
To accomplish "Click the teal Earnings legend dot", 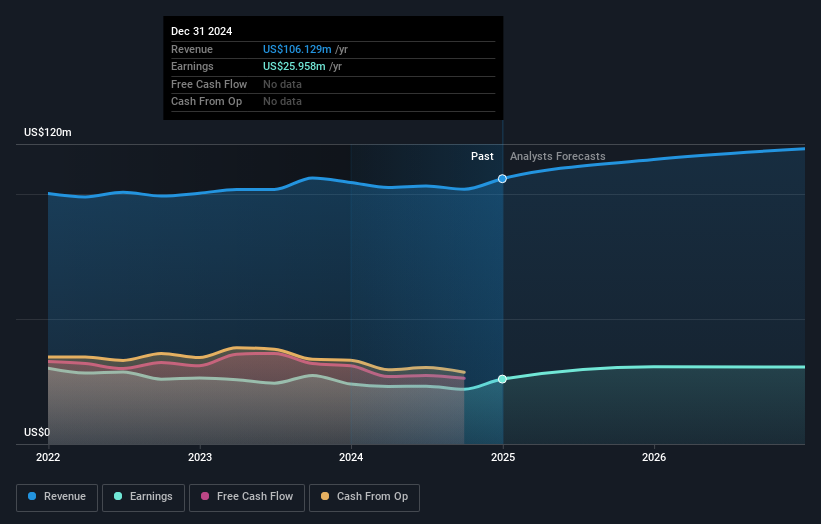I will pyautogui.click(x=118, y=496).
